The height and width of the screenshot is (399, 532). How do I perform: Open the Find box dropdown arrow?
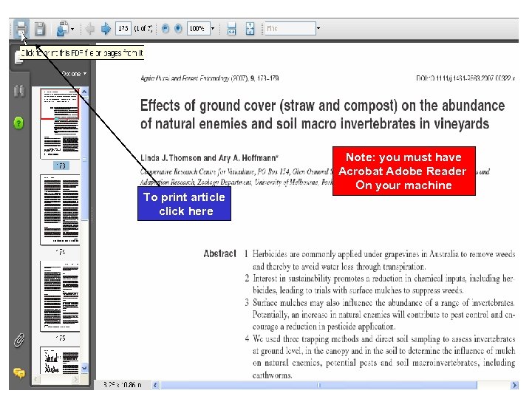318,29
